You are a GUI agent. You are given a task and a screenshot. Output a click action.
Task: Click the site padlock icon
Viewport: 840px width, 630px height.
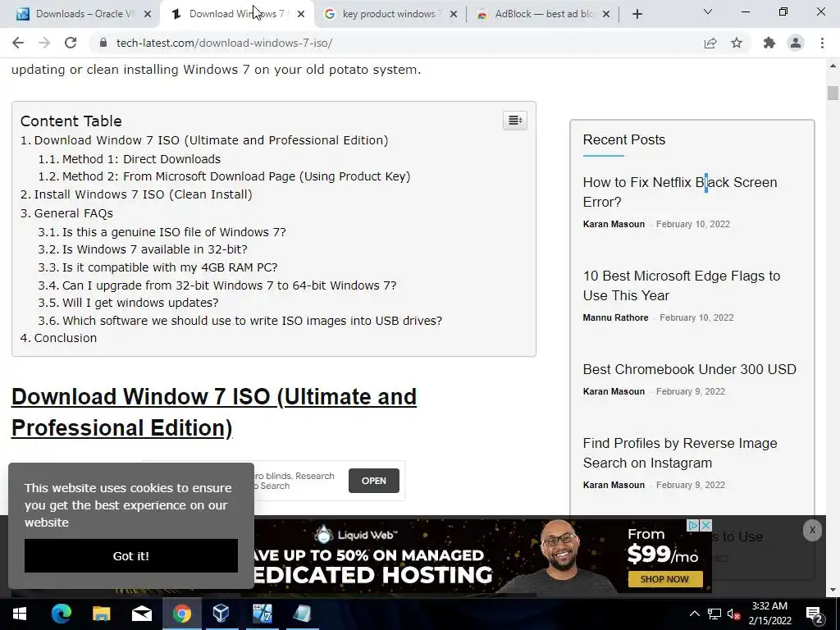(x=104, y=43)
